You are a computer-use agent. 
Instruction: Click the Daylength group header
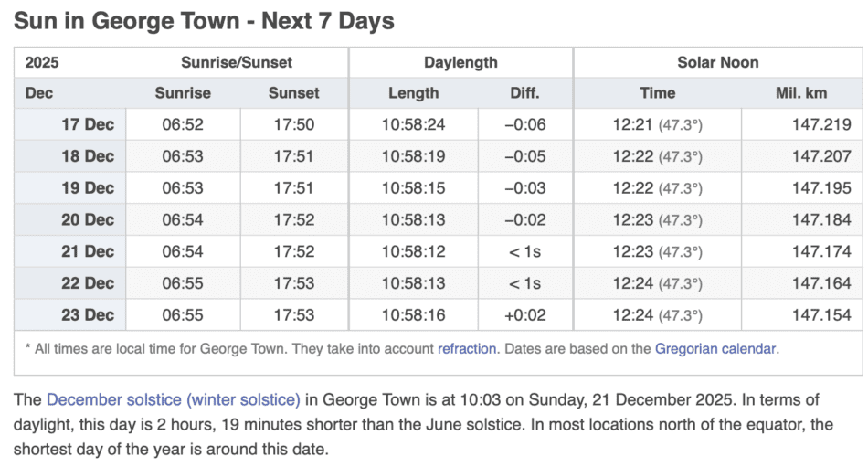pos(460,63)
